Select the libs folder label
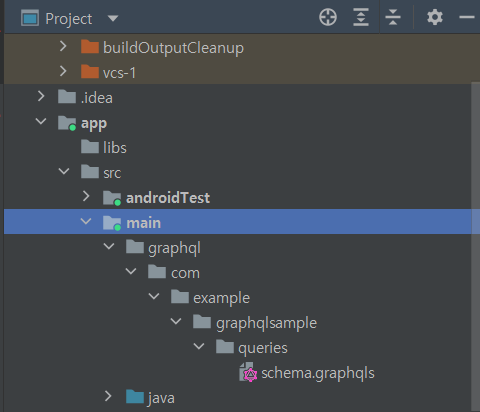480x412 pixels. pos(115,147)
